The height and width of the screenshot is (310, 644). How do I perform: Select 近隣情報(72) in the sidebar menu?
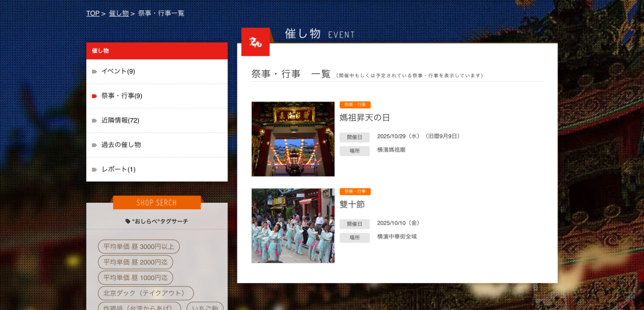[120, 120]
